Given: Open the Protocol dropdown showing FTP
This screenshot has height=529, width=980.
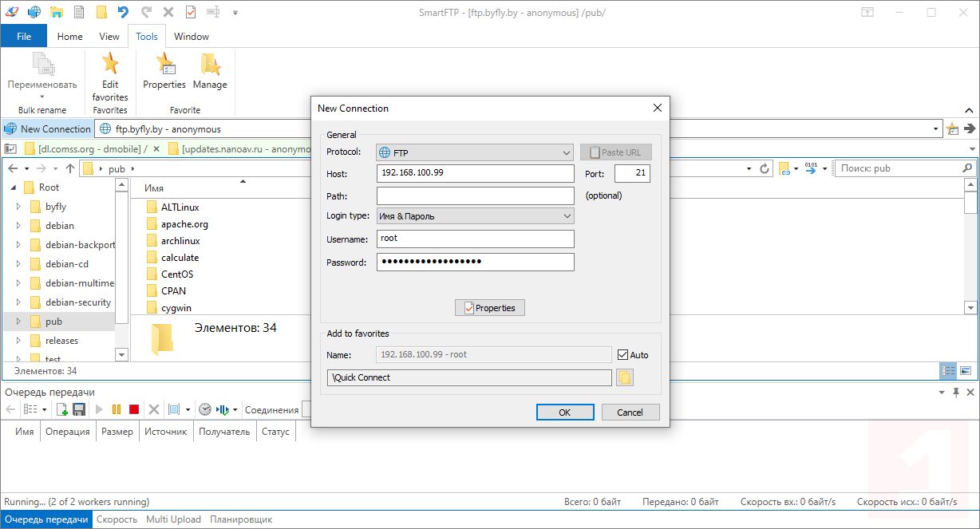Looking at the screenshot, I should (x=475, y=152).
